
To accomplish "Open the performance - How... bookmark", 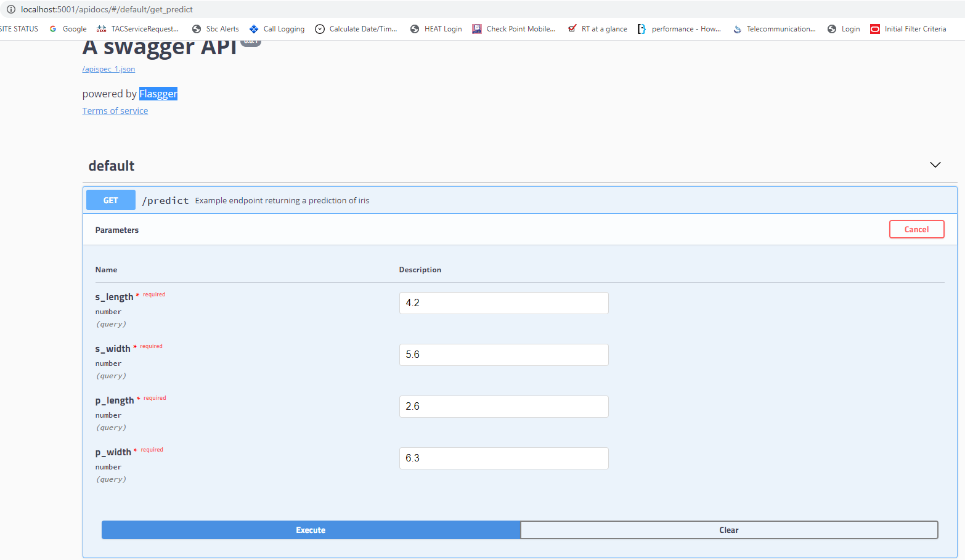I will pyautogui.click(x=679, y=29).
